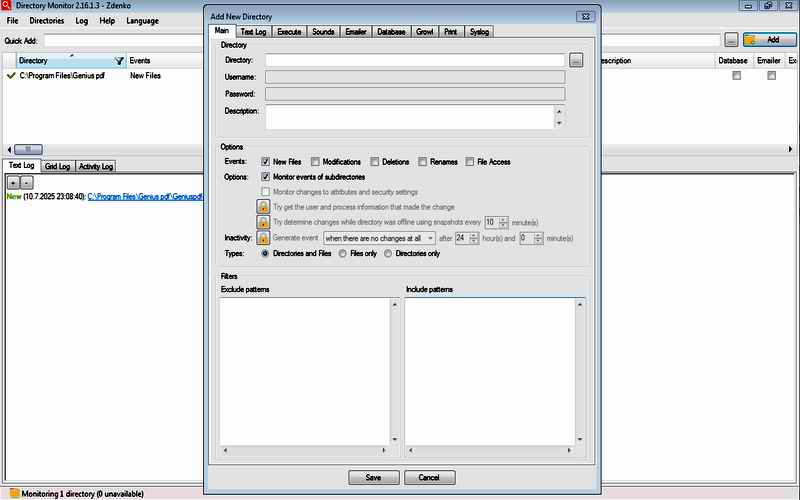Click the browse button next to Directory field
Image resolution: width=800 pixels, height=500 pixels.
click(x=575, y=61)
